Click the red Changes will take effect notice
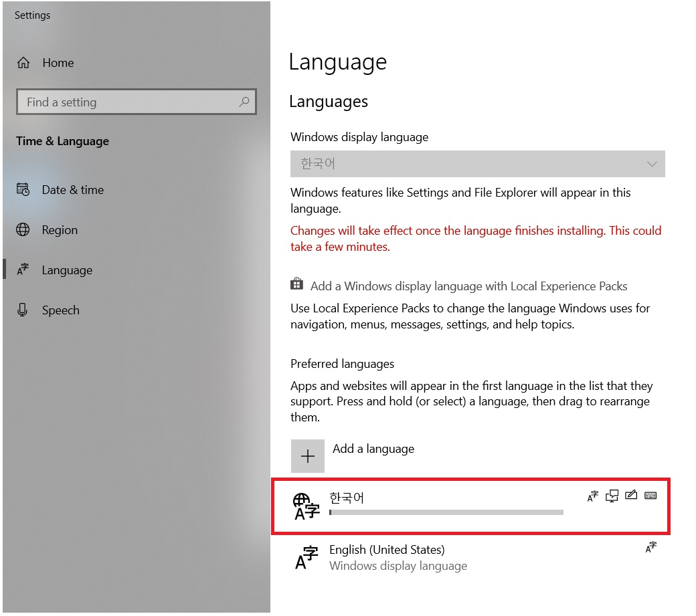The height and width of the screenshot is (616, 696). click(476, 239)
